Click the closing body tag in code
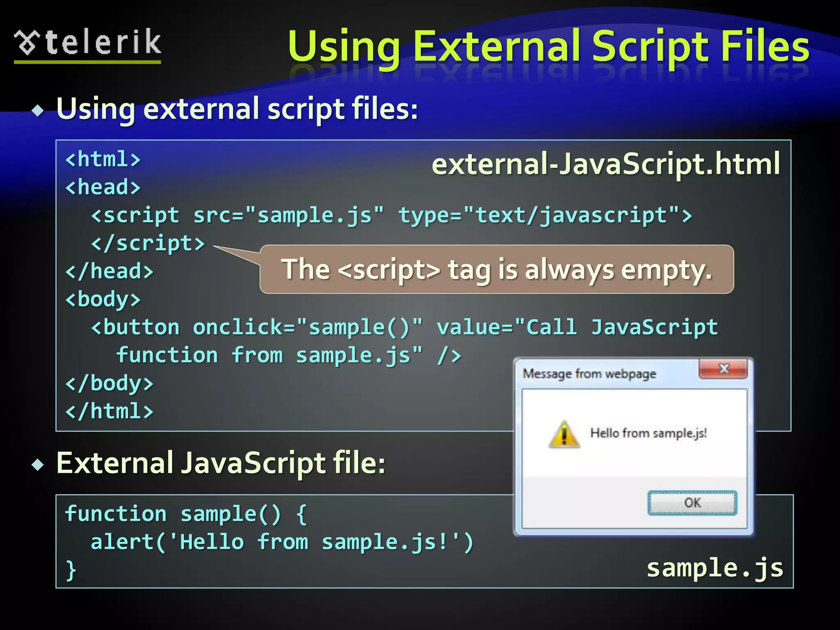This screenshot has height=630, width=840. coord(109,383)
